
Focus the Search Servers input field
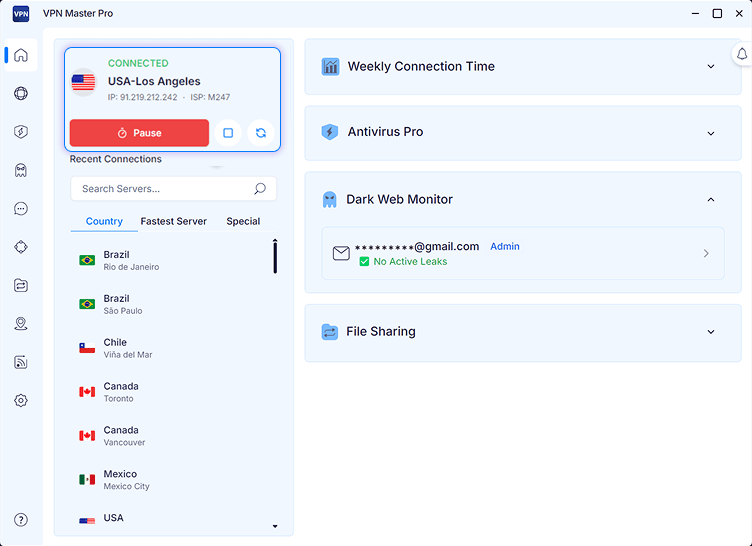pos(174,189)
